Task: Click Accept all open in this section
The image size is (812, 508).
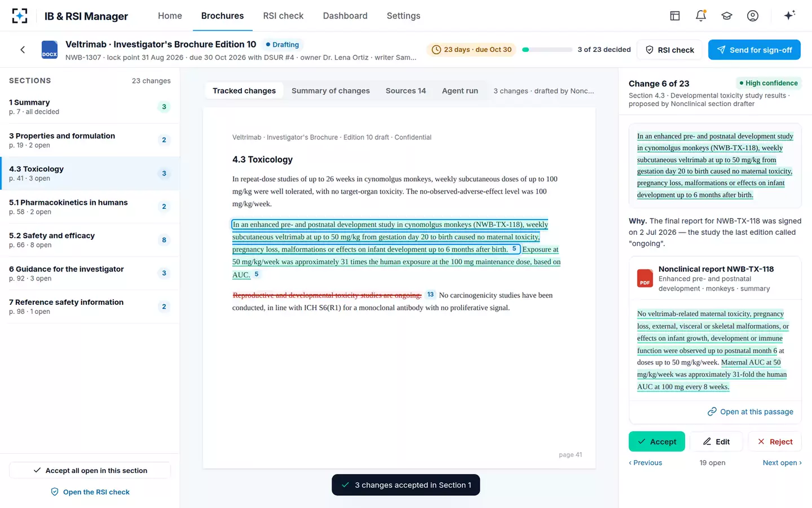Action: click(90, 470)
